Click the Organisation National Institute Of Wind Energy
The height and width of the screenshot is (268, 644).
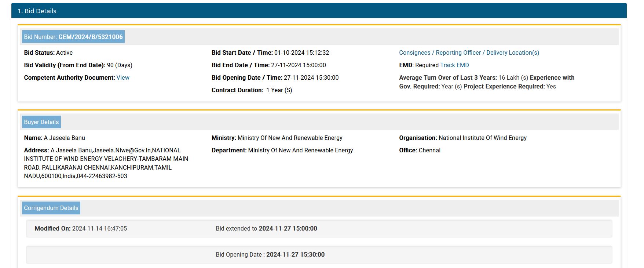tap(482, 138)
